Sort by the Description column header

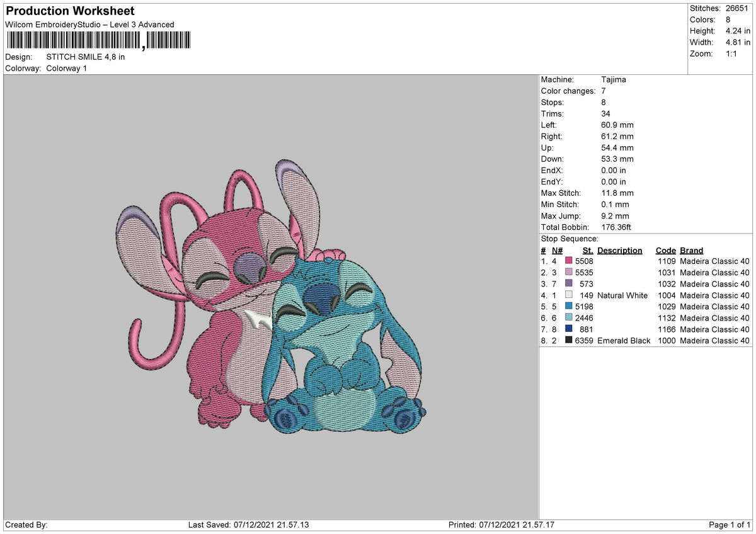[x=619, y=250]
